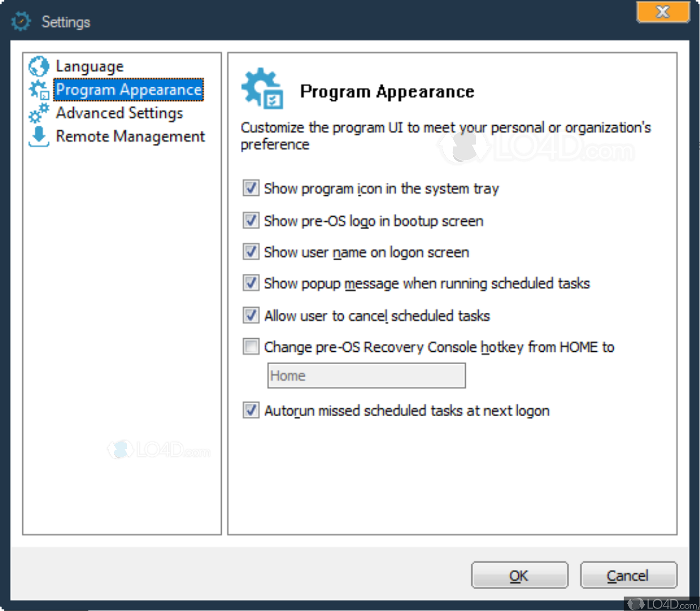This screenshot has width=700, height=611.
Task: Click the globe icon next to Language
Action: coord(38,65)
